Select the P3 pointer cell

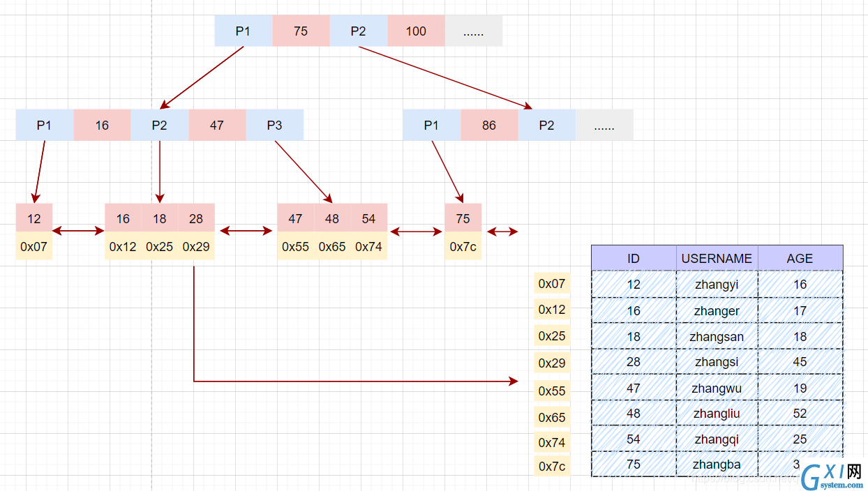275,125
